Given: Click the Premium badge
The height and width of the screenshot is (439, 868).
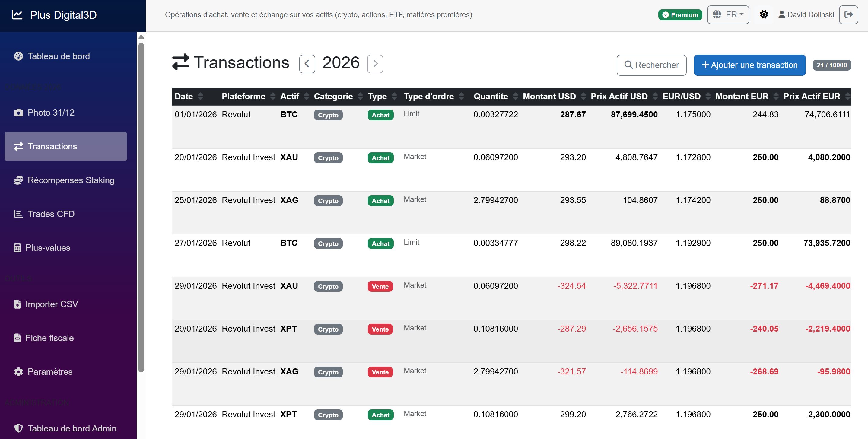Looking at the screenshot, I should click(680, 15).
